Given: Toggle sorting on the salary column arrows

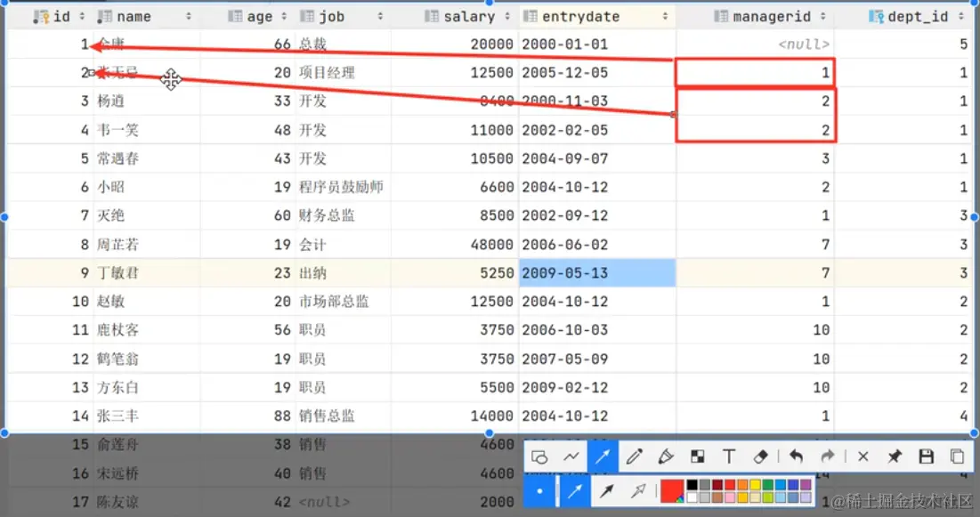Looking at the screenshot, I should [506, 17].
